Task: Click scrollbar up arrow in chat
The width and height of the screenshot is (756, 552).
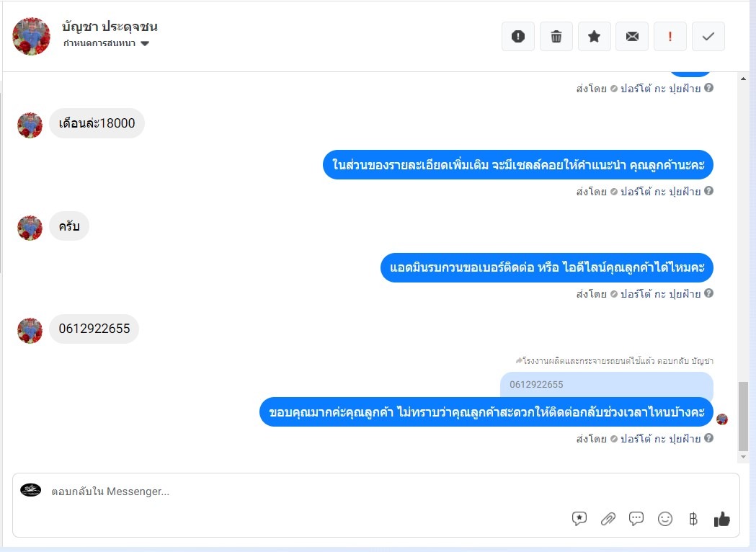Action: 744,79
